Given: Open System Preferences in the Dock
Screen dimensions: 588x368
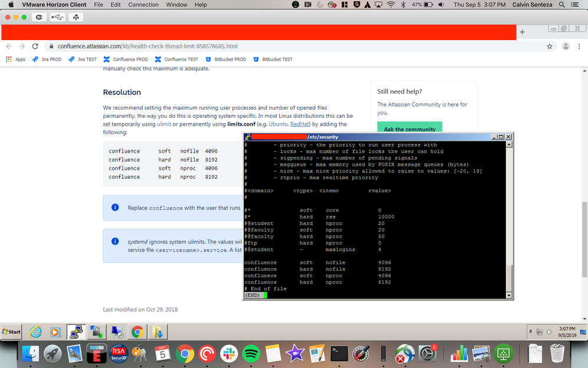Looking at the screenshot, I should (428, 354).
